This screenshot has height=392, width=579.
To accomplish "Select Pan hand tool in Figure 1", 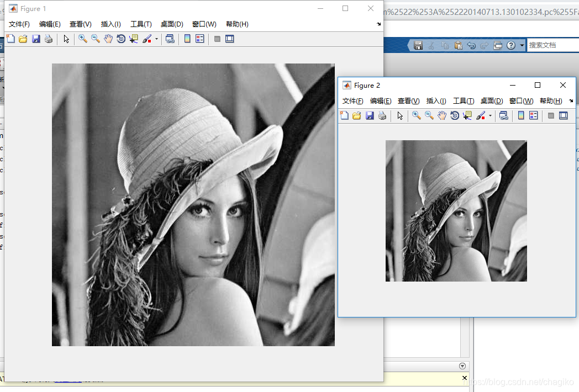I will click(x=108, y=39).
